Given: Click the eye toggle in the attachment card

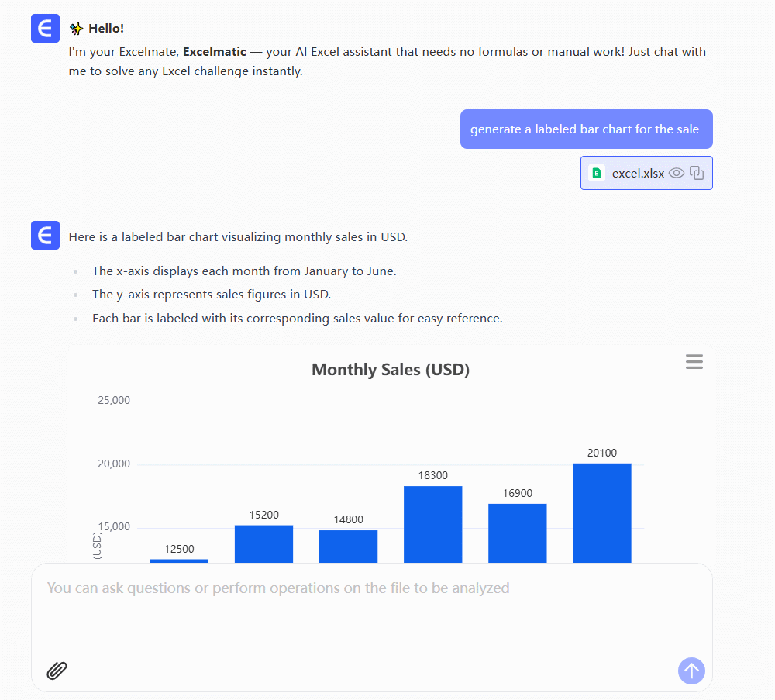Looking at the screenshot, I should click(x=676, y=173).
